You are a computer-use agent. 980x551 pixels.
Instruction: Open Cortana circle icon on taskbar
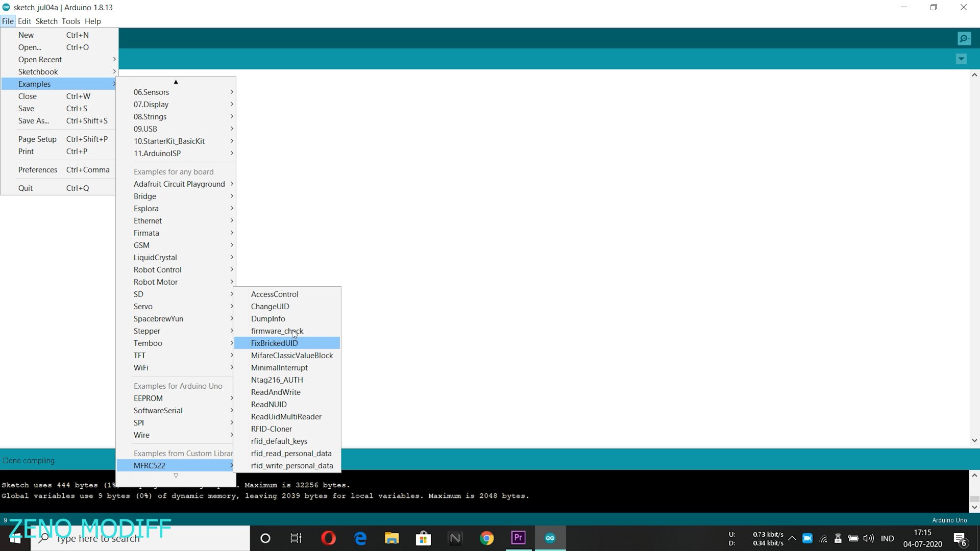click(265, 538)
